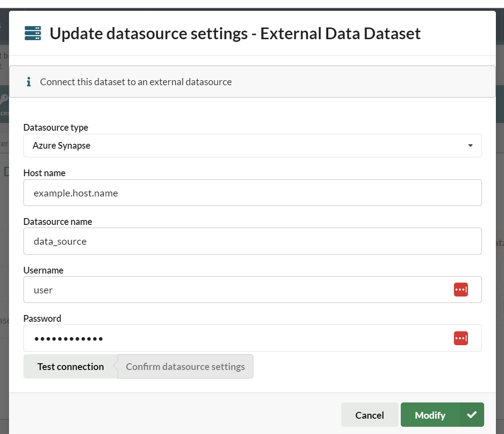504x434 pixels.
Task: Click Confirm datasource settings step
Action: [185, 366]
